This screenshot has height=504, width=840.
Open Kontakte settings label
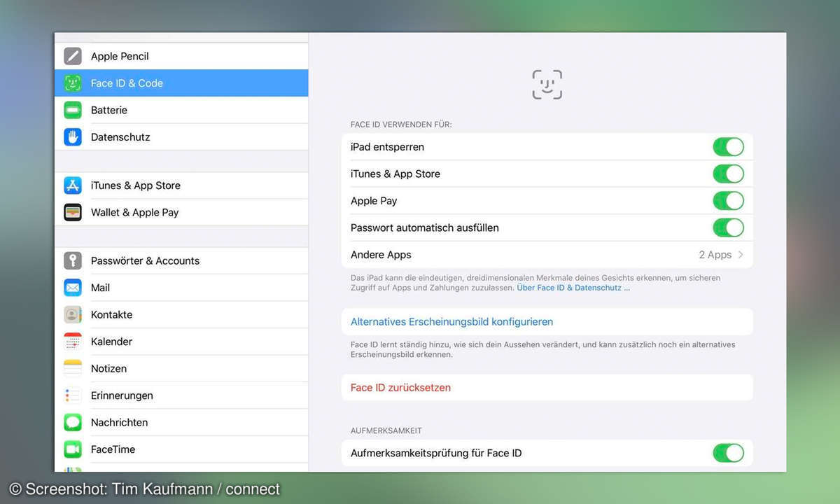(111, 314)
